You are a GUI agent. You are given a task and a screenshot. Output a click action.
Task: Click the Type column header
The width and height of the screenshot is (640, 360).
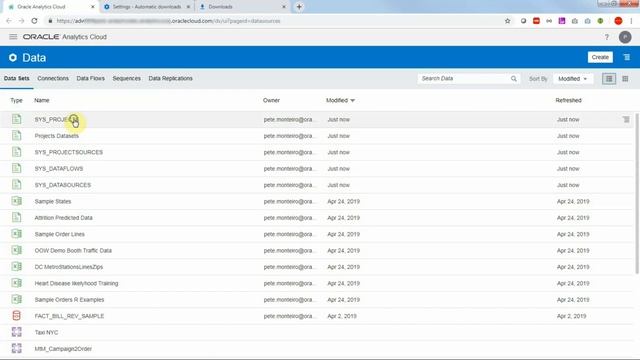click(16, 100)
